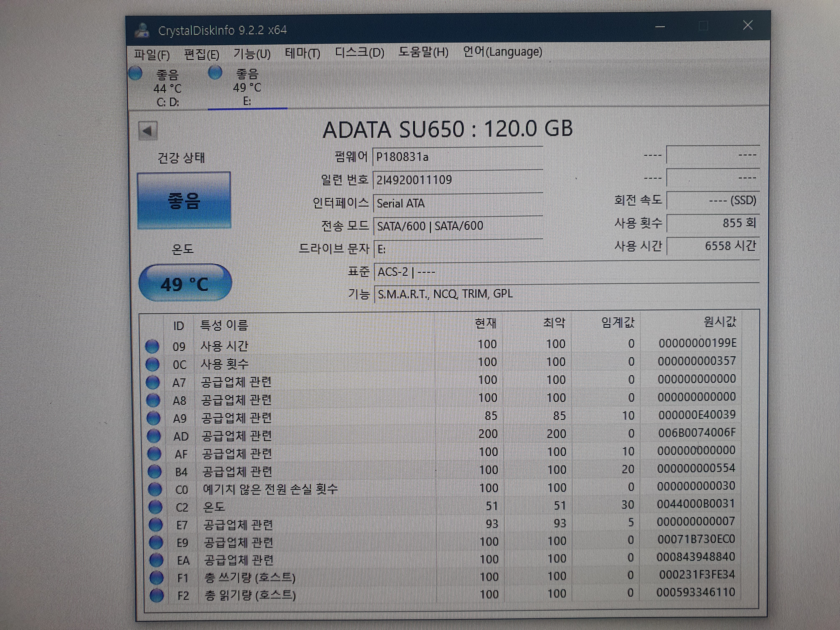Open the 디스크(D) menu
Screen dimensions: 840x630
360,52
